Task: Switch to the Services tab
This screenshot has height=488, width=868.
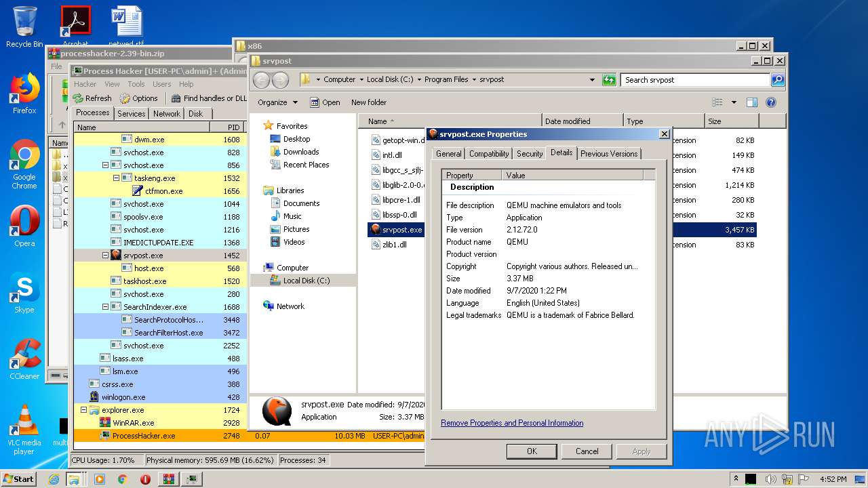Action: tap(131, 114)
